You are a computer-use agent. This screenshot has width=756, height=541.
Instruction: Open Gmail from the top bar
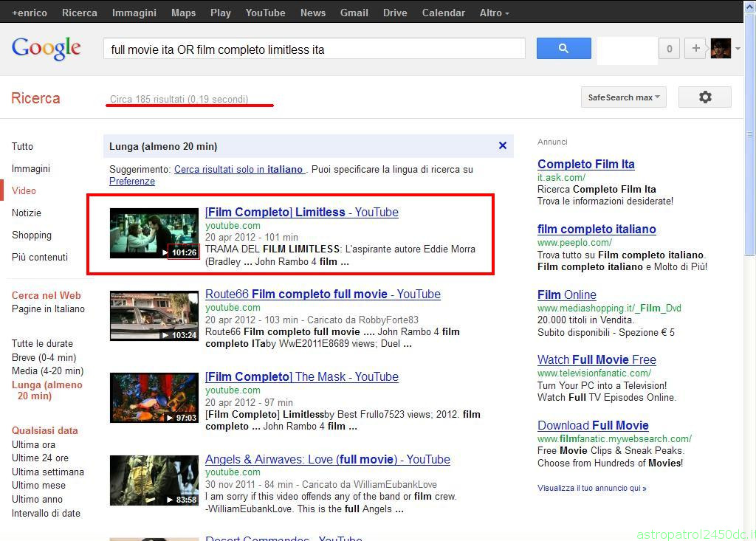click(354, 13)
